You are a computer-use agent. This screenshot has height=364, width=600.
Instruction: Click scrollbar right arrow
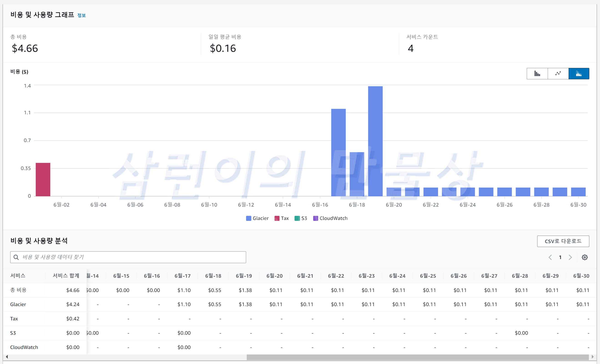[x=592, y=357]
